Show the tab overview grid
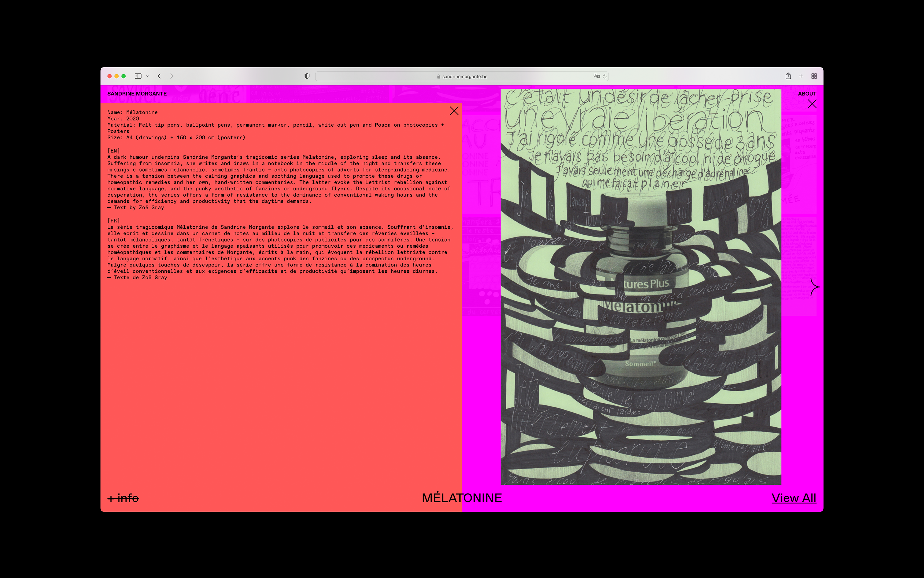Screen dimensions: 924x578 point(814,76)
